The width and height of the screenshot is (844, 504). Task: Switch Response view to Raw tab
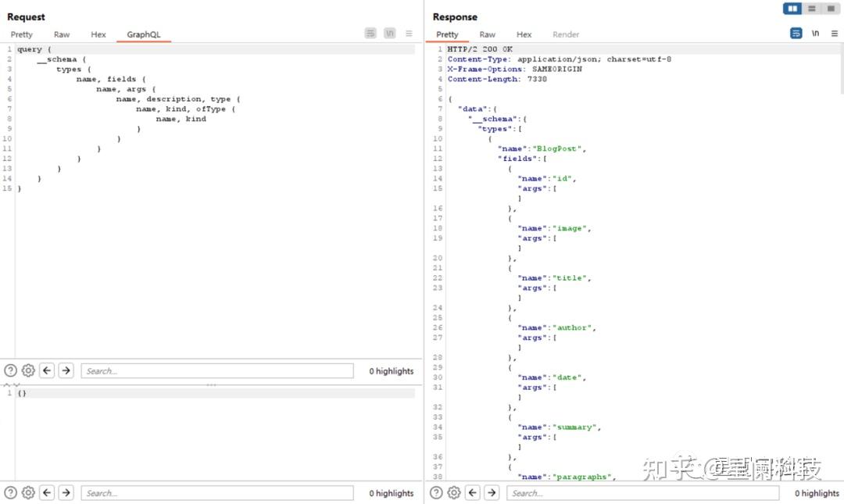click(488, 34)
